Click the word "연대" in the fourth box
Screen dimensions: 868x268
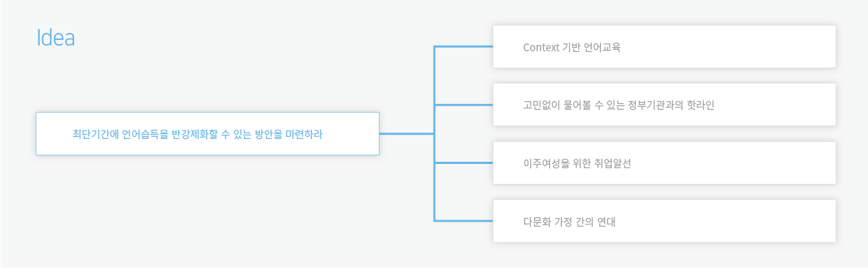click(x=606, y=221)
